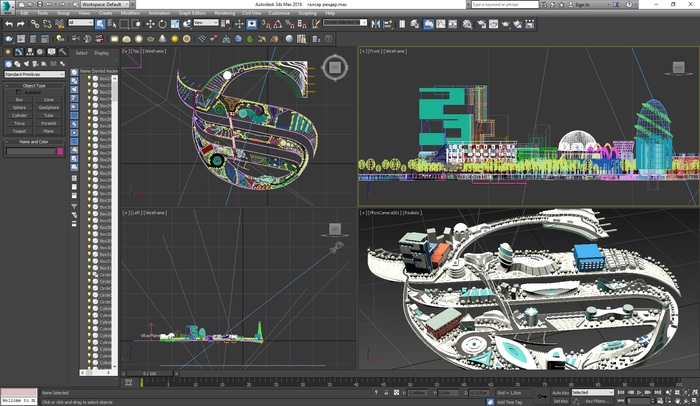
Task: Open the Standard Primitives dropdown
Action: (x=34, y=74)
